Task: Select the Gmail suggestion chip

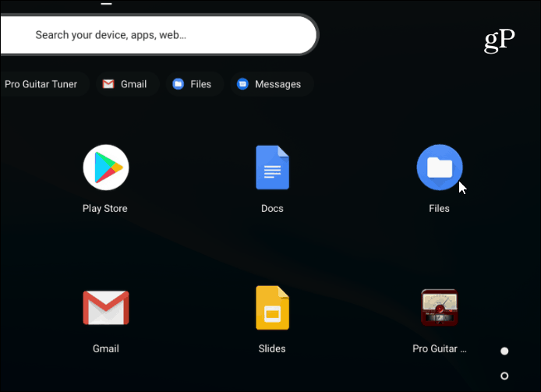Action: coord(127,84)
